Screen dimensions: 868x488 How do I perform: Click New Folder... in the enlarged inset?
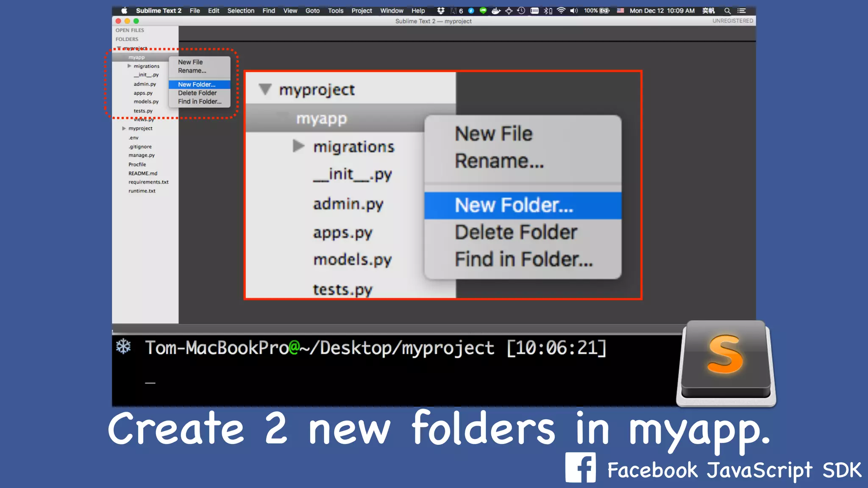click(x=523, y=205)
